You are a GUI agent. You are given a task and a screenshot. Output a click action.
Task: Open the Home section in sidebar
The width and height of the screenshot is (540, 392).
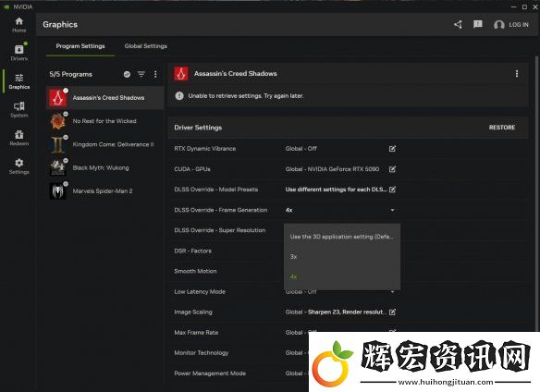[x=18, y=25]
